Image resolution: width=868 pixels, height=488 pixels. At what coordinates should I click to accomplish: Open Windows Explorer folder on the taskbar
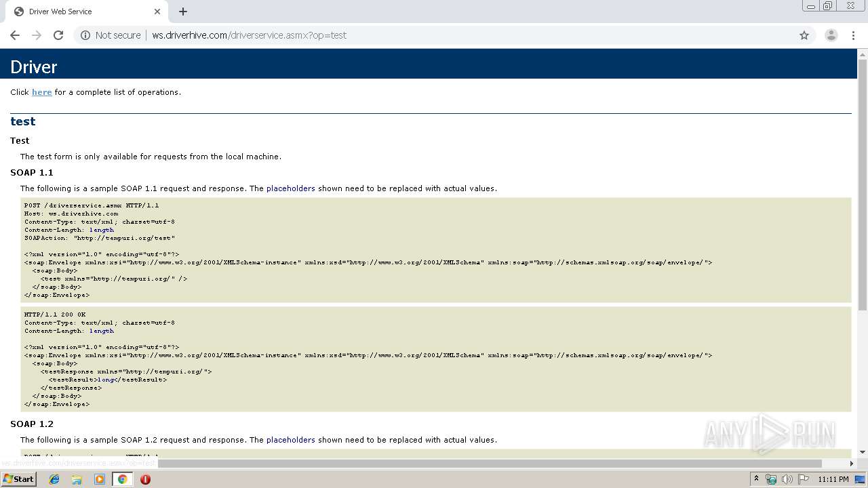[x=77, y=479]
